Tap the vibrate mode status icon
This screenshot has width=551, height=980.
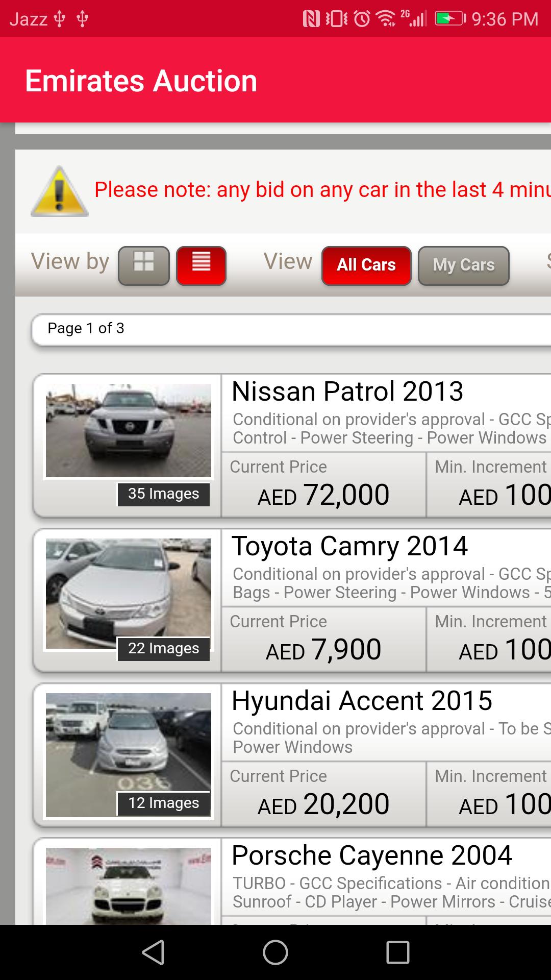pyautogui.click(x=337, y=19)
